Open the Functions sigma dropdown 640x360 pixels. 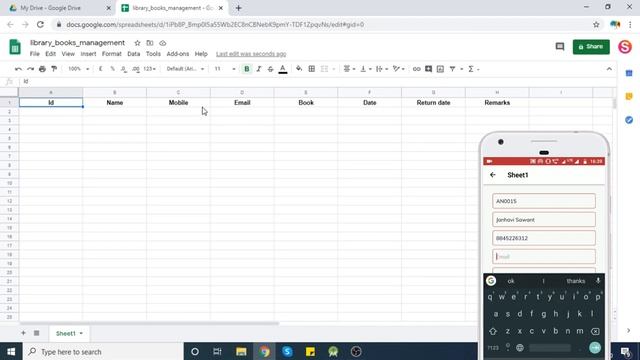point(473,69)
